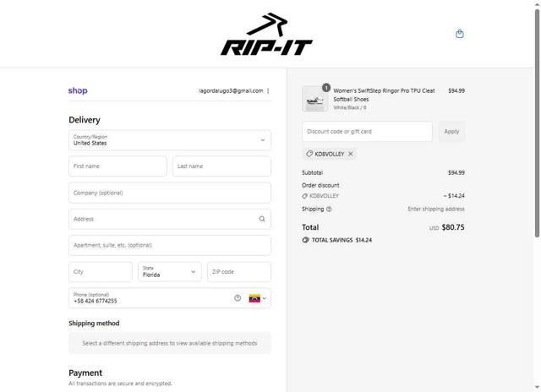Viewport: 541px width, 392px height.
Task: Click the Delivery heading
Action: click(85, 120)
